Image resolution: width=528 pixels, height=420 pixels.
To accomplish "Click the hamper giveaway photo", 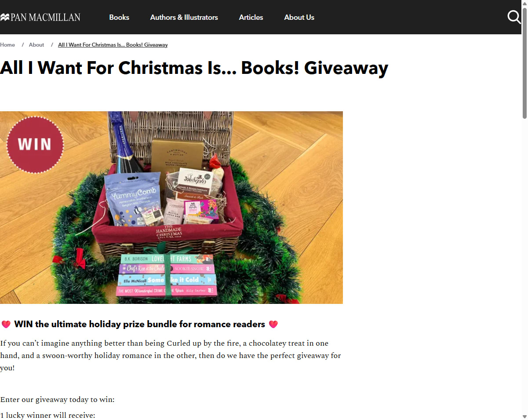I will [x=171, y=208].
